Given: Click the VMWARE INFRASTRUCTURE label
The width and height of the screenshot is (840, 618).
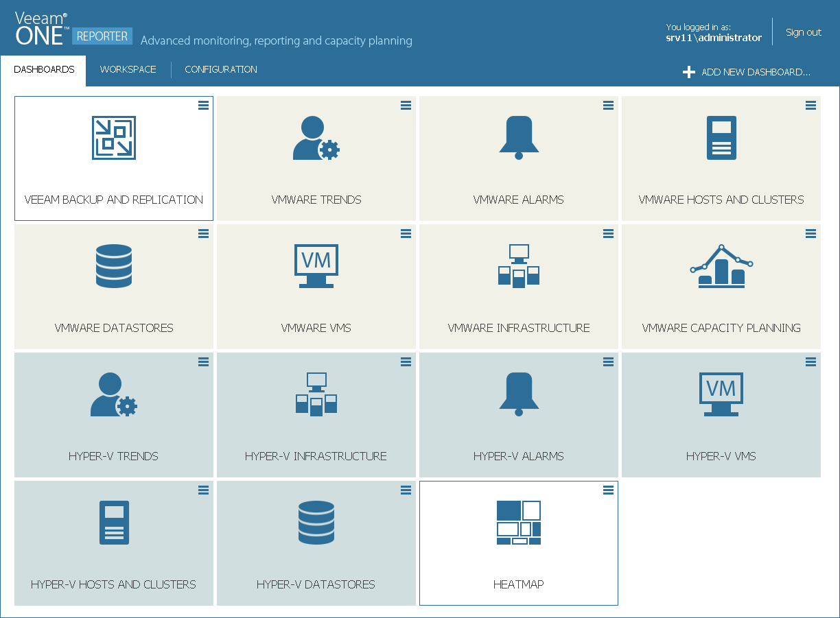Looking at the screenshot, I should [519, 328].
